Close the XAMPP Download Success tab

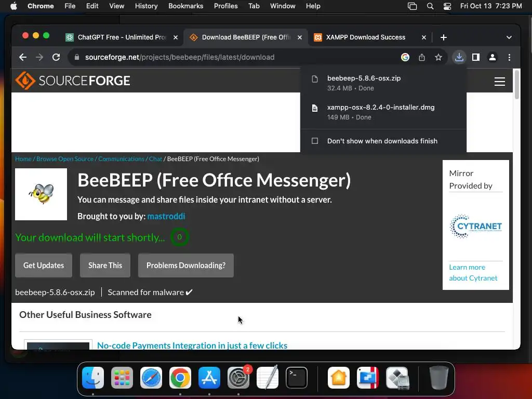tap(424, 37)
